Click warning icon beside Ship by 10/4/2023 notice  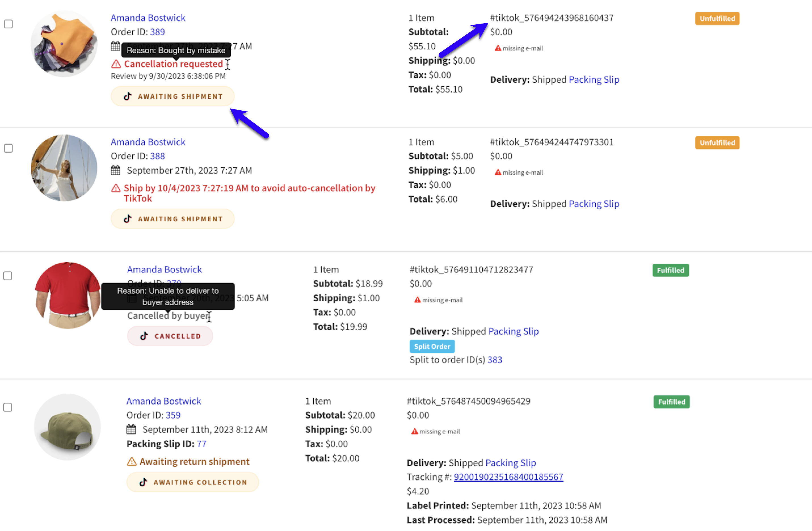point(116,188)
